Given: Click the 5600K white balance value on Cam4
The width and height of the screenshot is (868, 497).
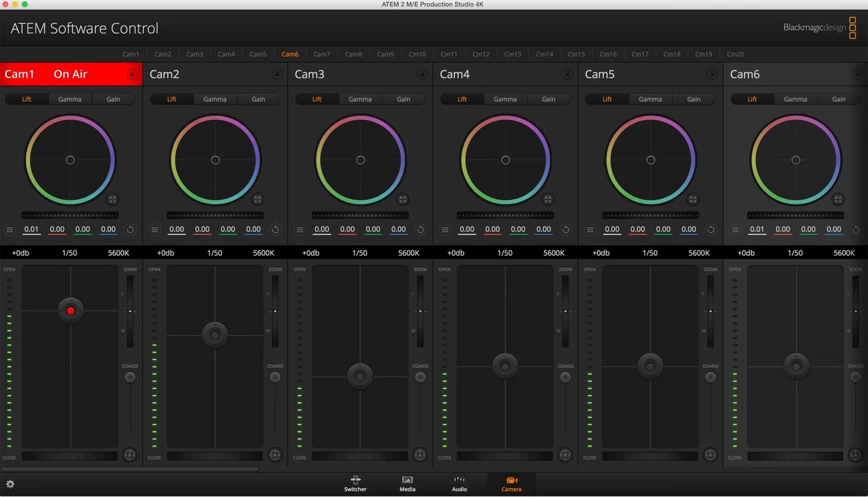Looking at the screenshot, I should pos(554,253).
